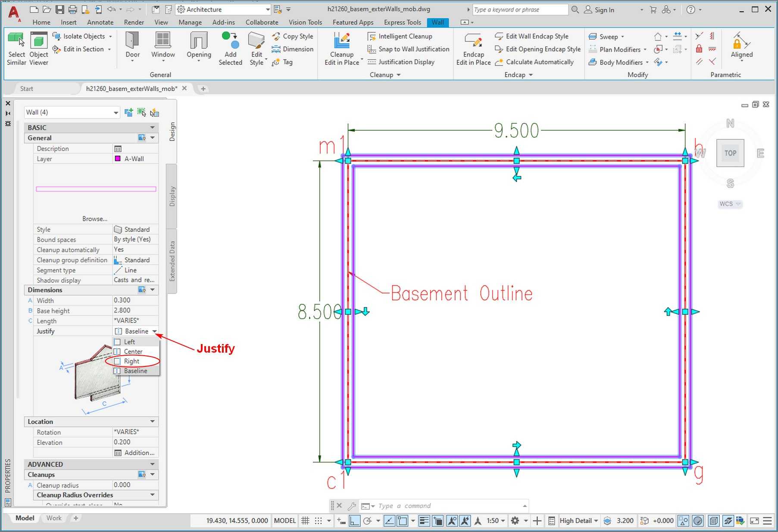Open the annotation scale 1:50 dropdown
This screenshot has width=778, height=532.
pos(496,521)
